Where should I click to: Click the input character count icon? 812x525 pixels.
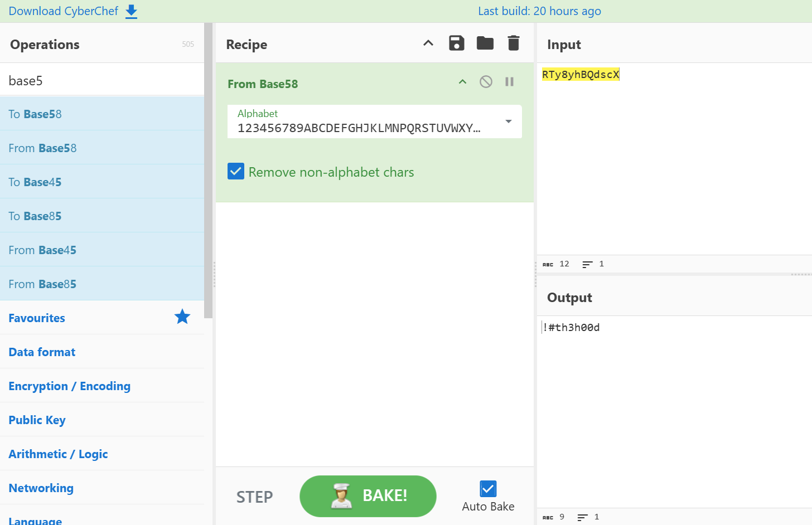click(x=548, y=264)
